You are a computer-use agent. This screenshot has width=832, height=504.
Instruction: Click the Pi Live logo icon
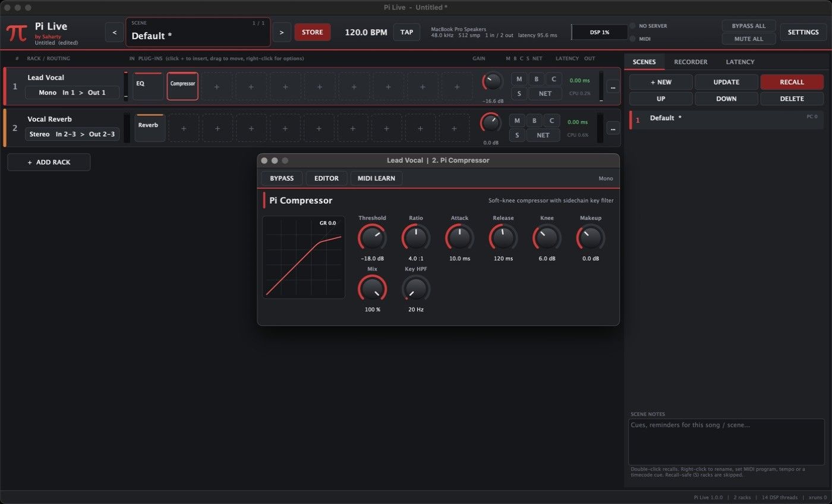[17, 33]
